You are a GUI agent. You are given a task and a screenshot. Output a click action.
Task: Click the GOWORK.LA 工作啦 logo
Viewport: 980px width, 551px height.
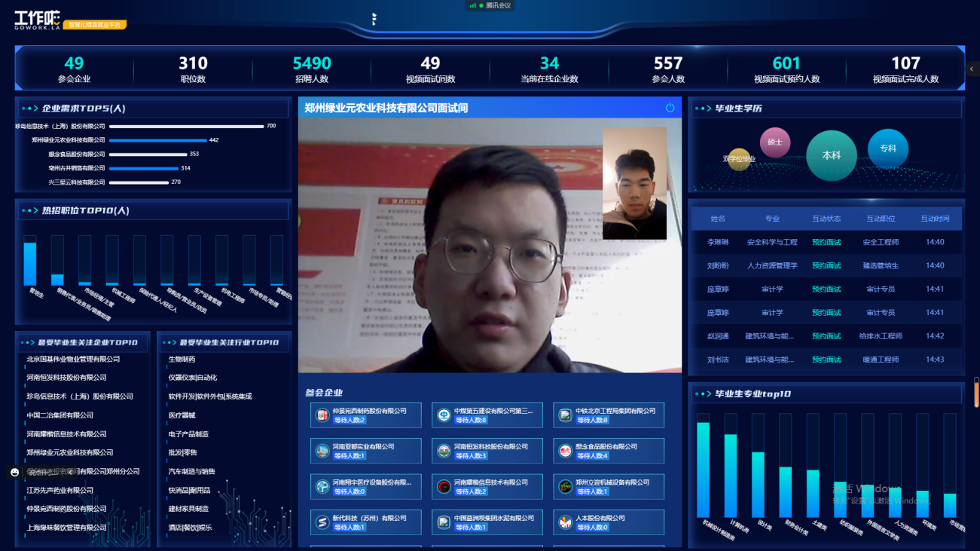pos(37,20)
